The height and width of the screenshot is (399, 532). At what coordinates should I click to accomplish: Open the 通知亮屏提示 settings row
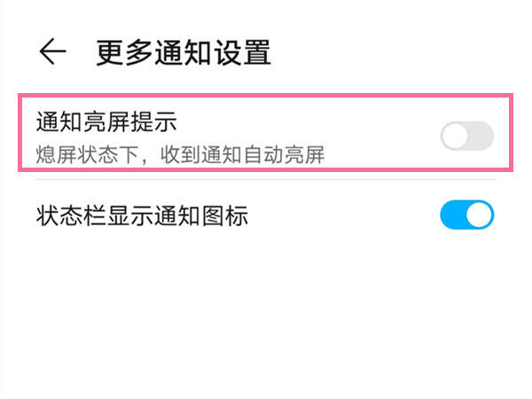[266, 133]
